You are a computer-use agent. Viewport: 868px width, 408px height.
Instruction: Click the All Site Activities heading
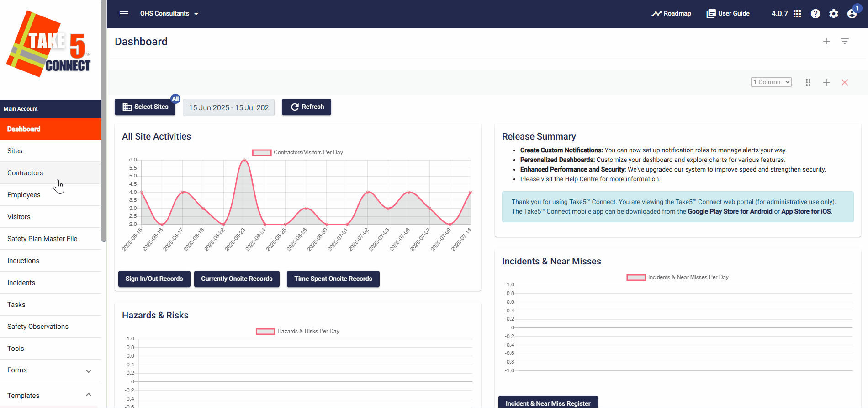(156, 136)
